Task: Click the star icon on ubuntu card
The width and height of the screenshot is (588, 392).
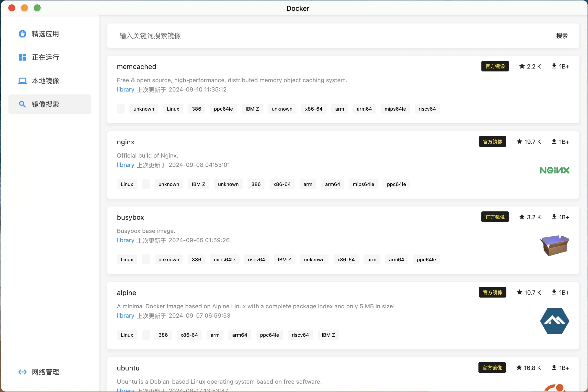Action: [519, 368]
